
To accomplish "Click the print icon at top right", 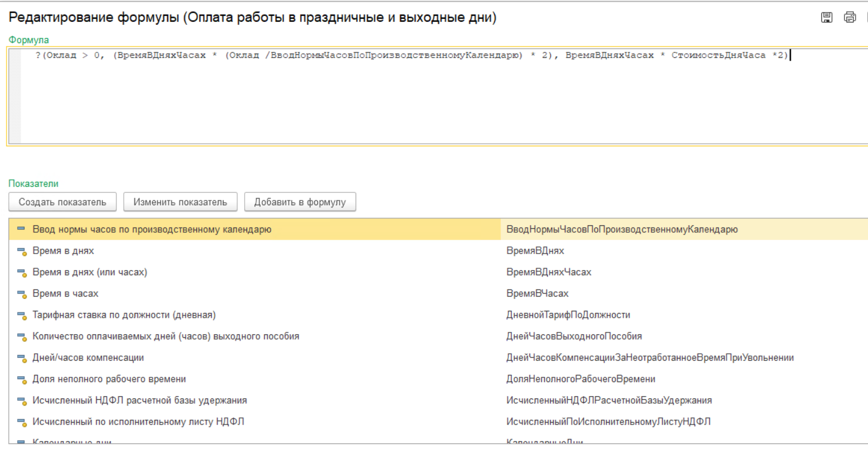I will [850, 18].
